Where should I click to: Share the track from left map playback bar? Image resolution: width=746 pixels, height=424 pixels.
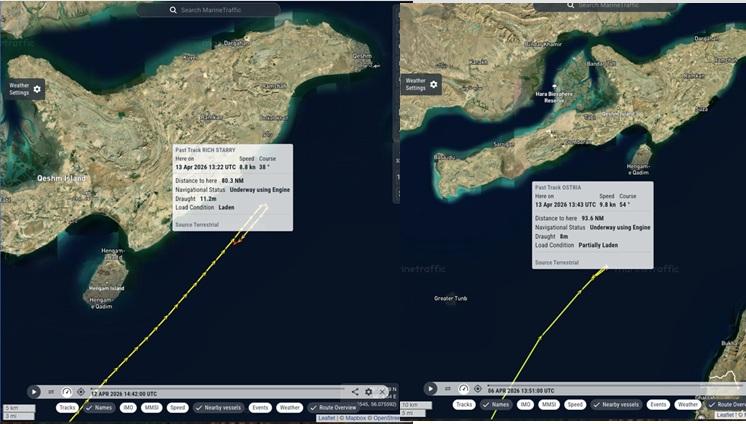[355, 392]
